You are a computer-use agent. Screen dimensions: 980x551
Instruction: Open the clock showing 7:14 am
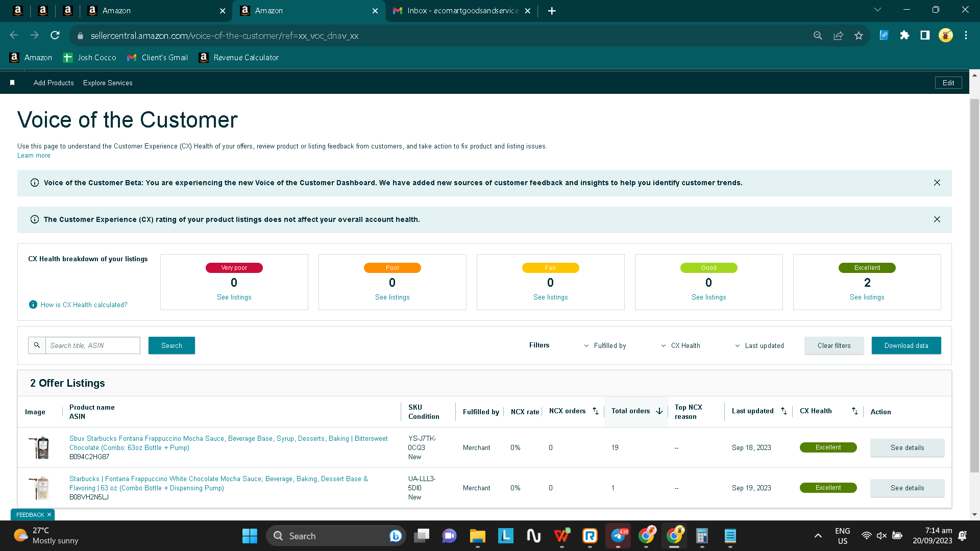pos(933,536)
